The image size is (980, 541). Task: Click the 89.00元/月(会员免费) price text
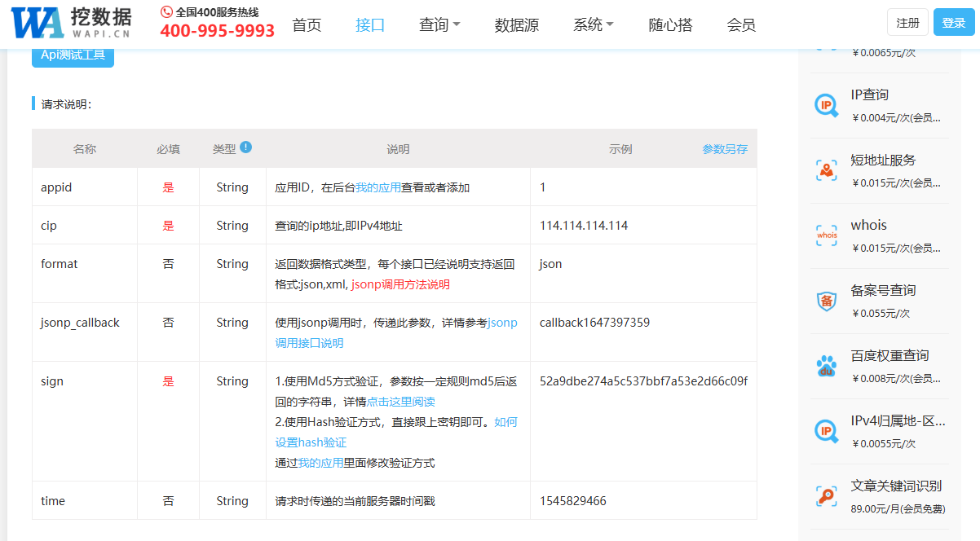[x=898, y=508]
